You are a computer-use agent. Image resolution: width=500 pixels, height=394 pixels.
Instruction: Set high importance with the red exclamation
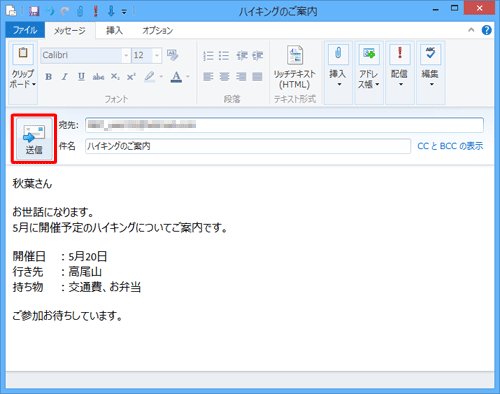tap(96, 11)
